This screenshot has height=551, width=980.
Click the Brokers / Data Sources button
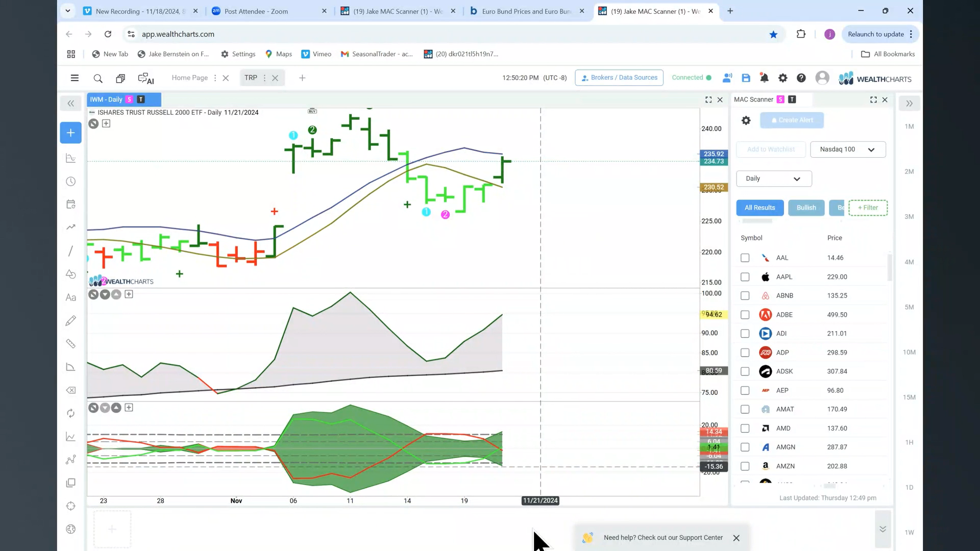619,78
